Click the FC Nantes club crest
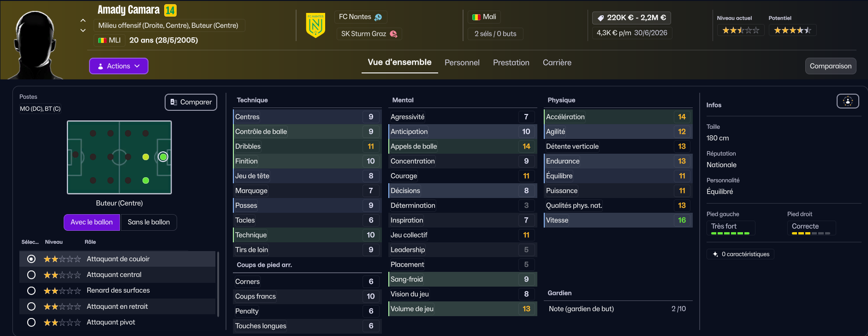Image resolution: width=868 pixels, height=336 pixels. tap(315, 25)
